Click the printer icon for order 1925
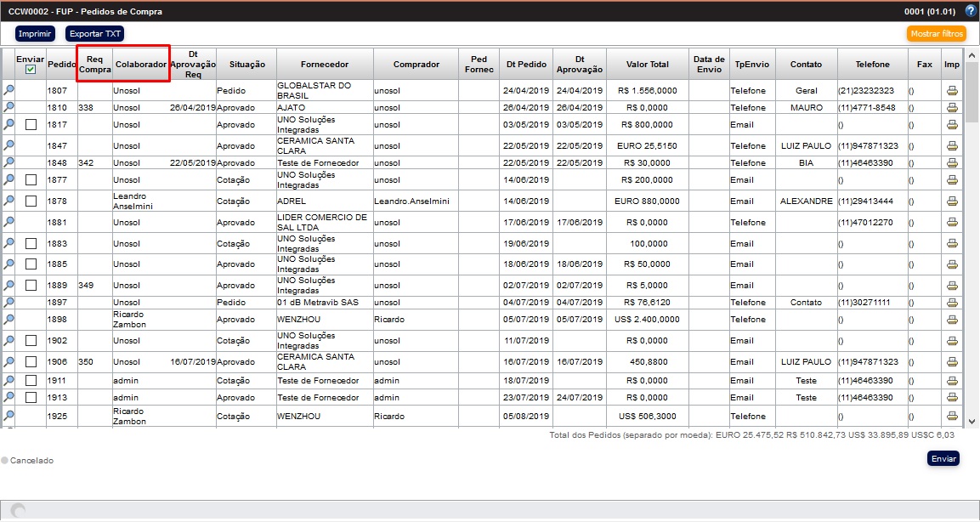Image resolution: width=980 pixels, height=522 pixels. pos(952,417)
